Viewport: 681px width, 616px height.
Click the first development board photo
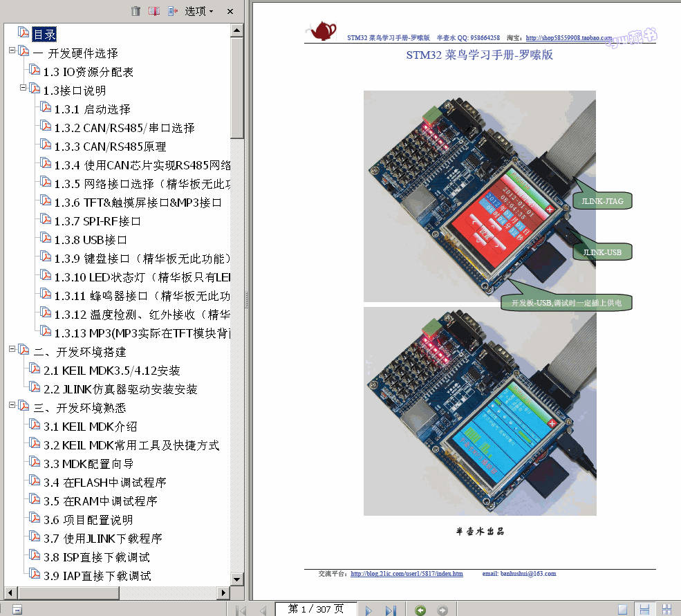pyautogui.click(x=480, y=196)
